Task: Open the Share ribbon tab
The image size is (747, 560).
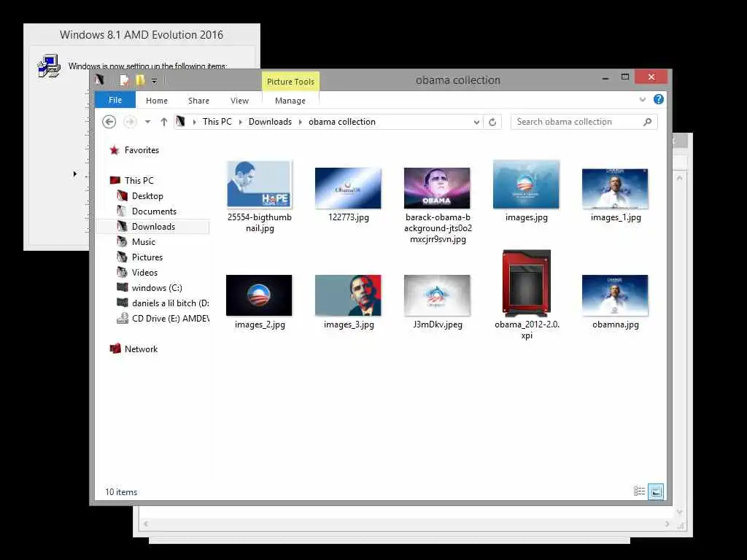Action: click(198, 101)
